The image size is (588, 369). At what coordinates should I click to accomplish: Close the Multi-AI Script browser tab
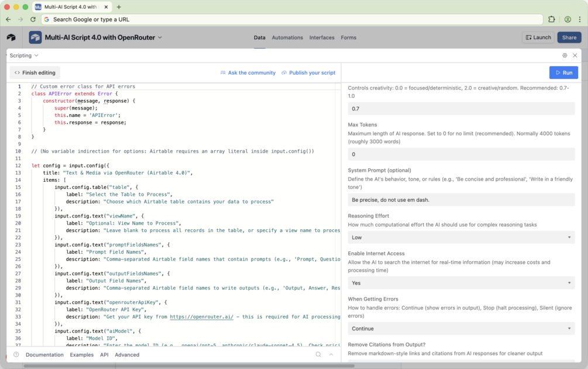pyautogui.click(x=106, y=7)
